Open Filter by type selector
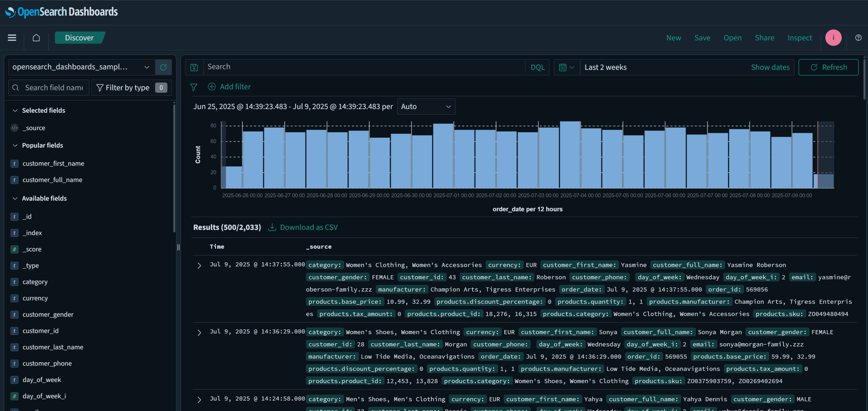Viewport: 868px width, 411px height. [131, 87]
